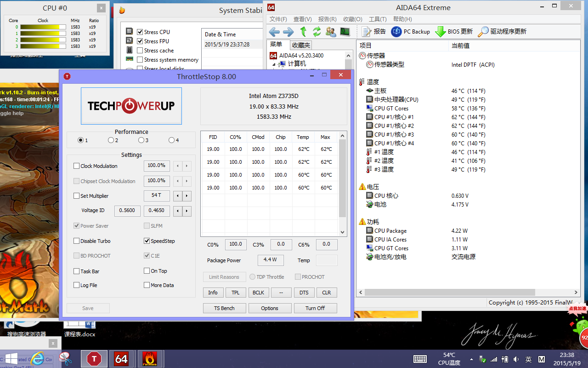Open Internet Explorer from the taskbar
588x368 pixels.
37,359
